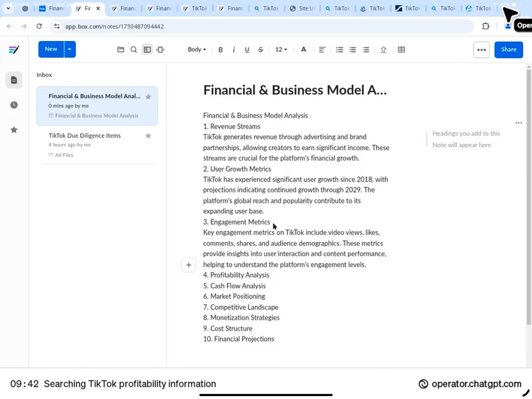Click the site info icon in address bar
Viewport: 532px width, 399px height.
(57, 26)
